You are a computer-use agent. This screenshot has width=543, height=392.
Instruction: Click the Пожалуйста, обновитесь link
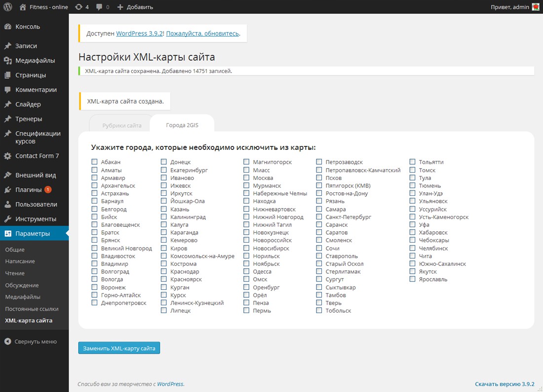202,34
